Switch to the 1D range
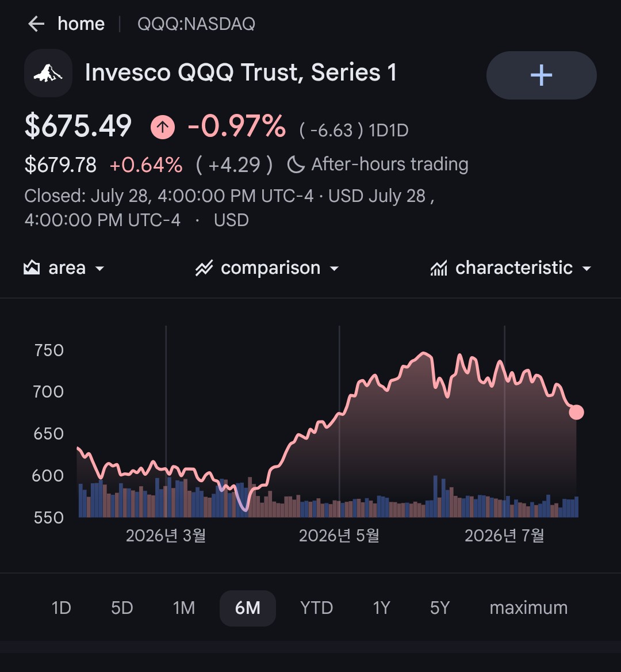 [62, 608]
